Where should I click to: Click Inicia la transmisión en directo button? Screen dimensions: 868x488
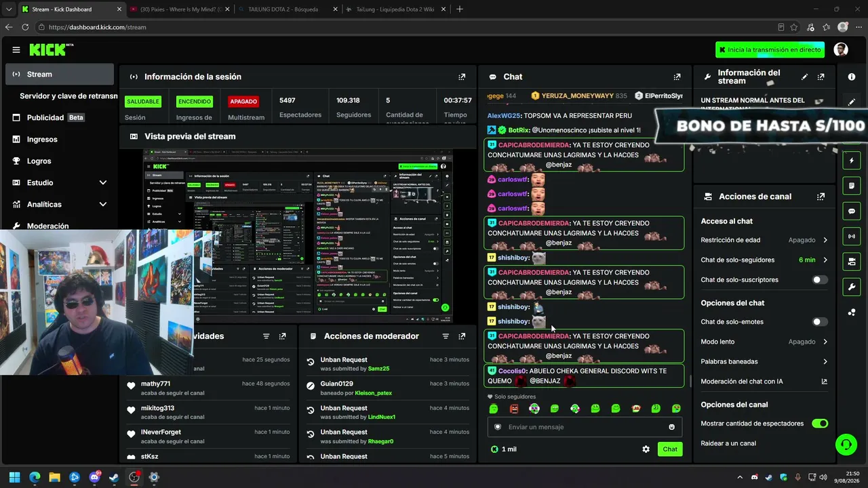click(x=770, y=49)
